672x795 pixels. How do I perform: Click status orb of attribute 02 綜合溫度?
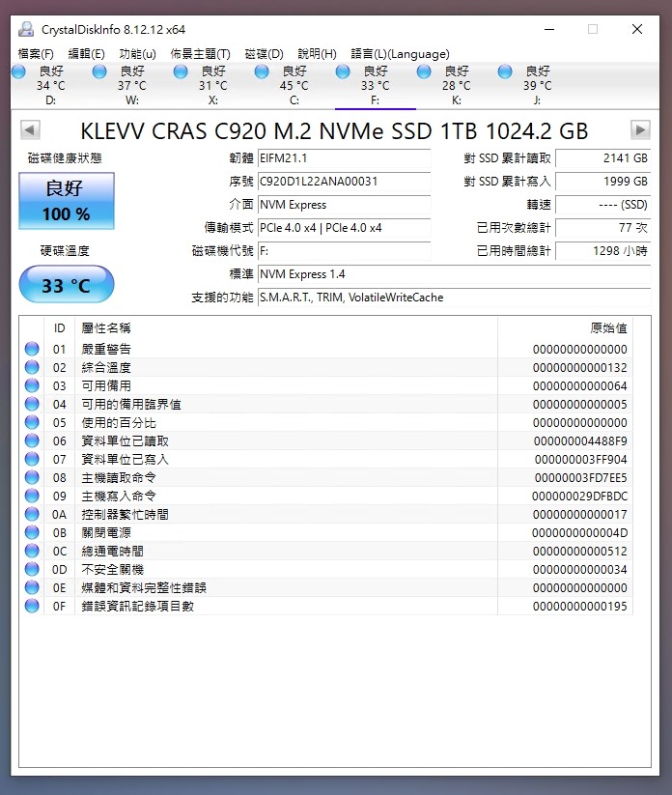pyautogui.click(x=32, y=367)
